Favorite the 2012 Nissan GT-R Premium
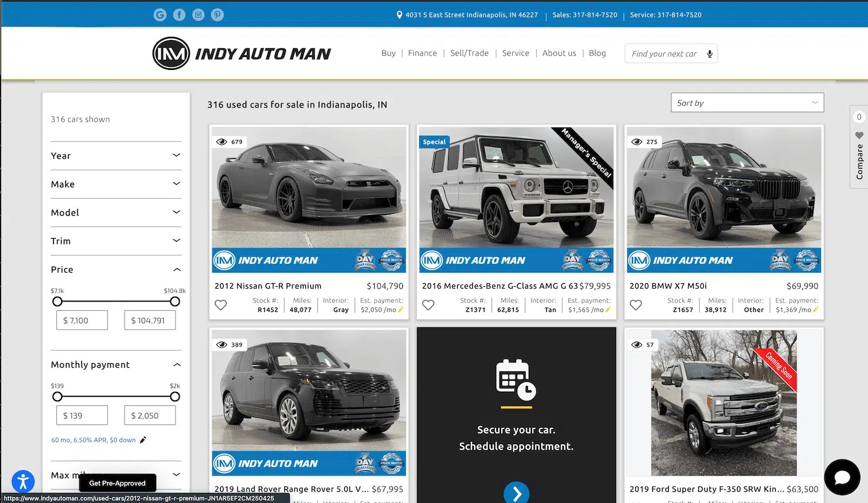 point(221,305)
